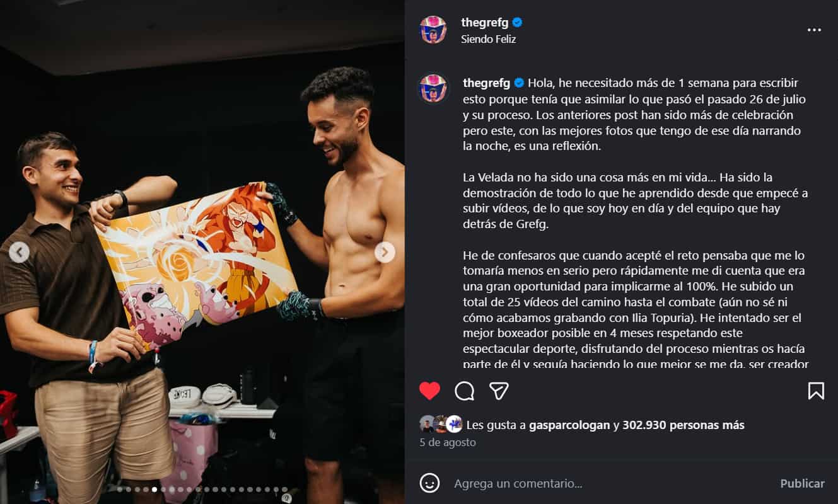Click thegrefg username in the caption

(x=487, y=83)
